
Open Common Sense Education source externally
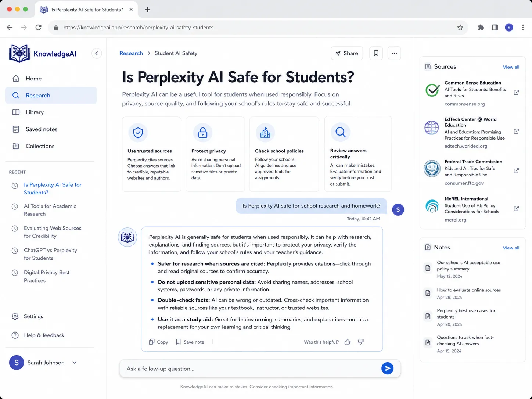point(516,93)
